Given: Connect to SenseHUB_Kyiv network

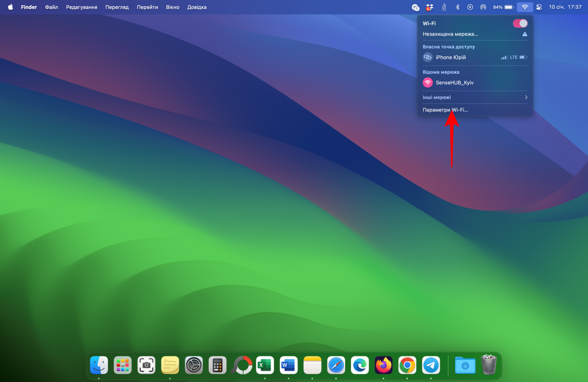Looking at the screenshot, I should (454, 83).
